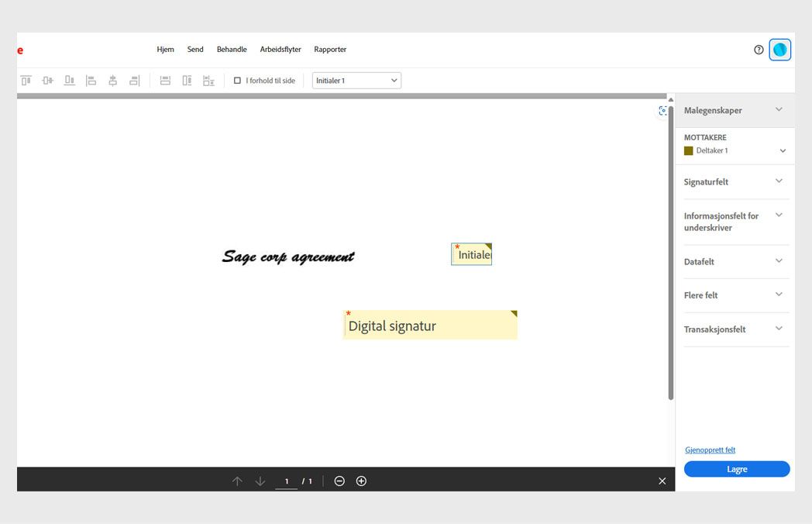Align fields to vertical middle
The height and width of the screenshot is (524, 812).
[47, 81]
